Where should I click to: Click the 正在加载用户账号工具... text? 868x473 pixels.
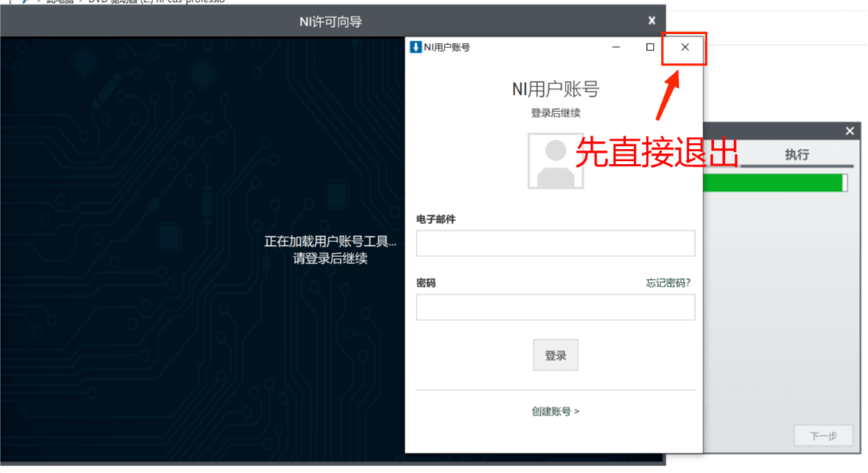[330, 241]
